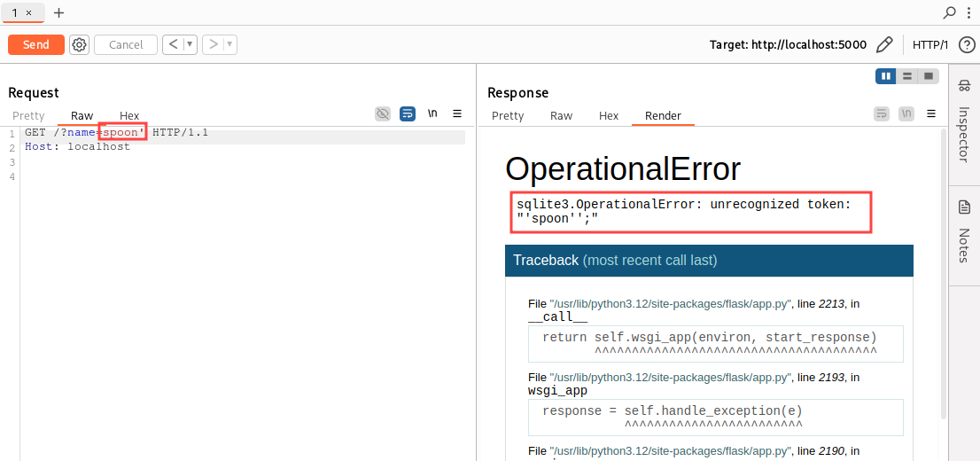Switch Request view to Pretty tab
Viewport: 980px width, 461px height.
tap(28, 115)
